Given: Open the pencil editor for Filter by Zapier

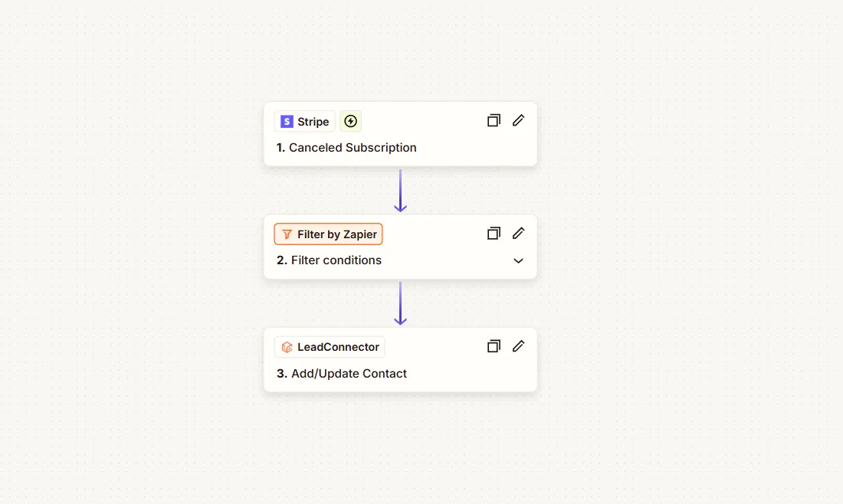Looking at the screenshot, I should point(518,233).
